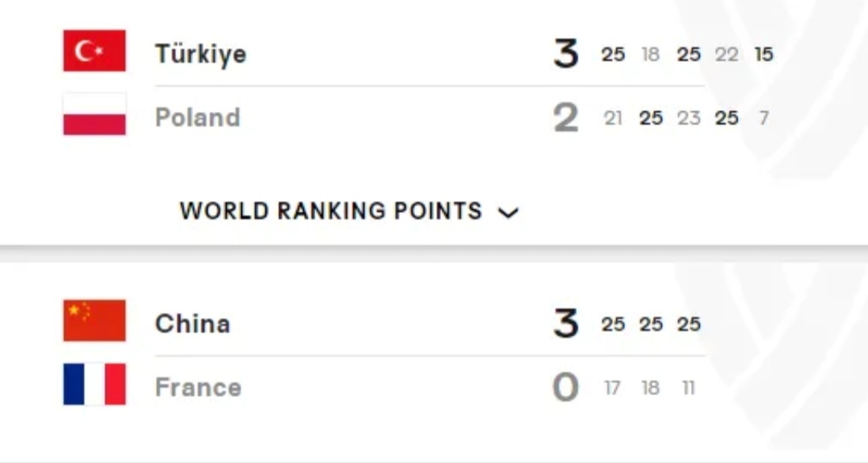Click Türkiye's match score of 3
868x463 pixels.
[x=566, y=54]
